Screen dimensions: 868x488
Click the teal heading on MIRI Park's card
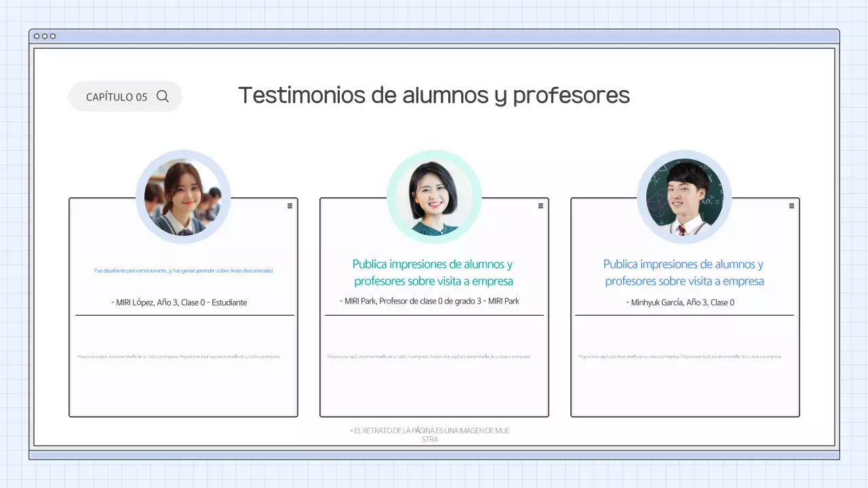[x=434, y=272]
